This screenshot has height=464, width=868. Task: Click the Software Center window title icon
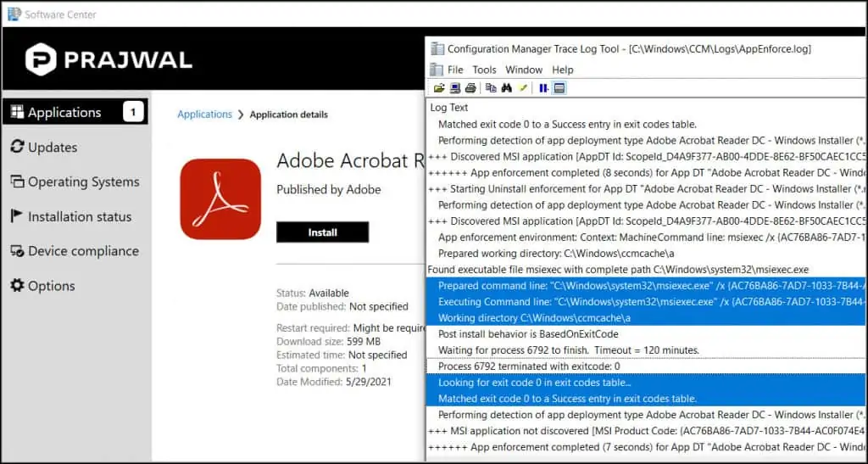[14, 14]
